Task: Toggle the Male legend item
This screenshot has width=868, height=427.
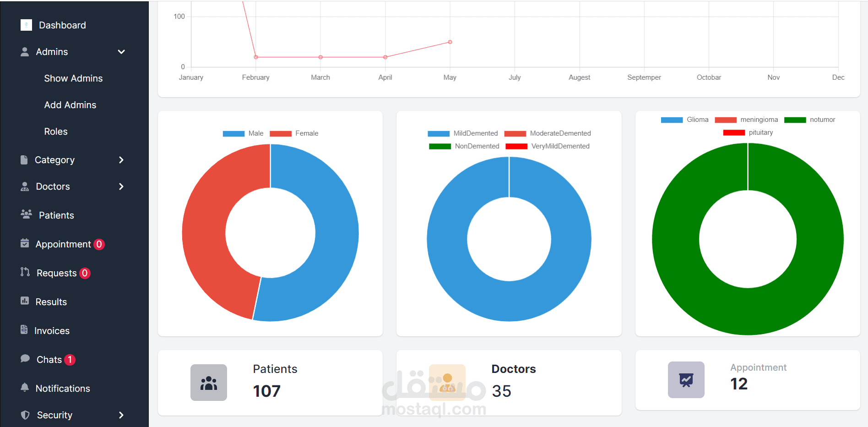Action: (x=243, y=133)
